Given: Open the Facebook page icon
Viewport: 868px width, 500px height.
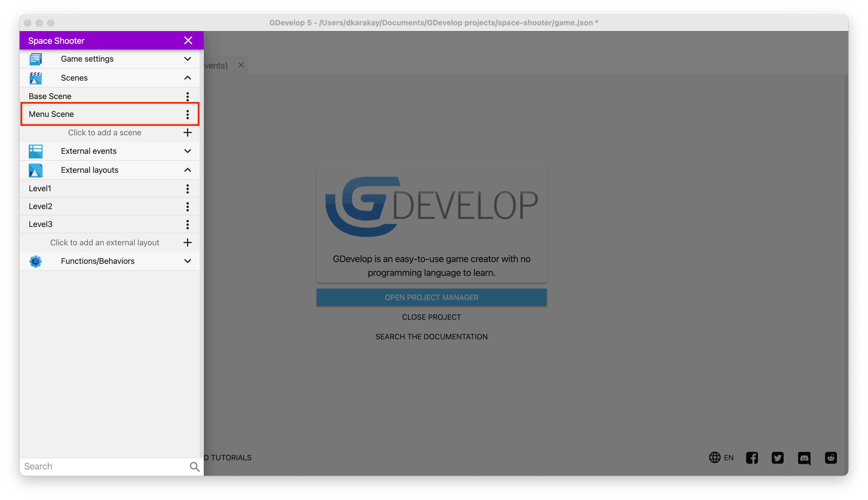Looking at the screenshot, I should (752, 458).
